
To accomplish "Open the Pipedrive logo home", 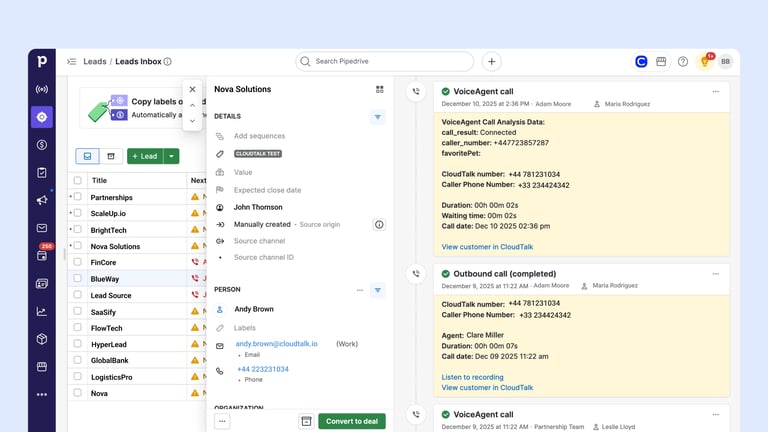I will click(x=42, y=61).
